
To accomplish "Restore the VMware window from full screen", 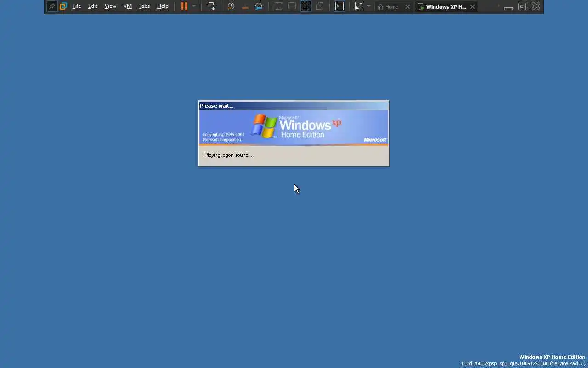I will [x=522, y=6].
